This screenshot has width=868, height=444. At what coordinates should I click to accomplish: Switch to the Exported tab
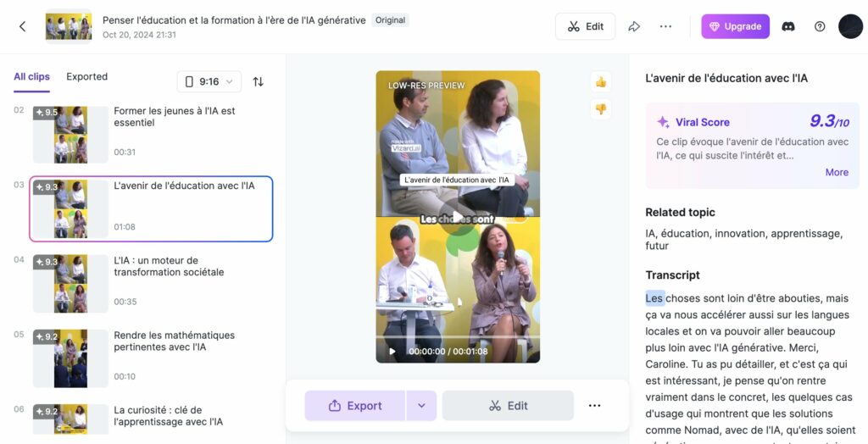coord(86,77)
